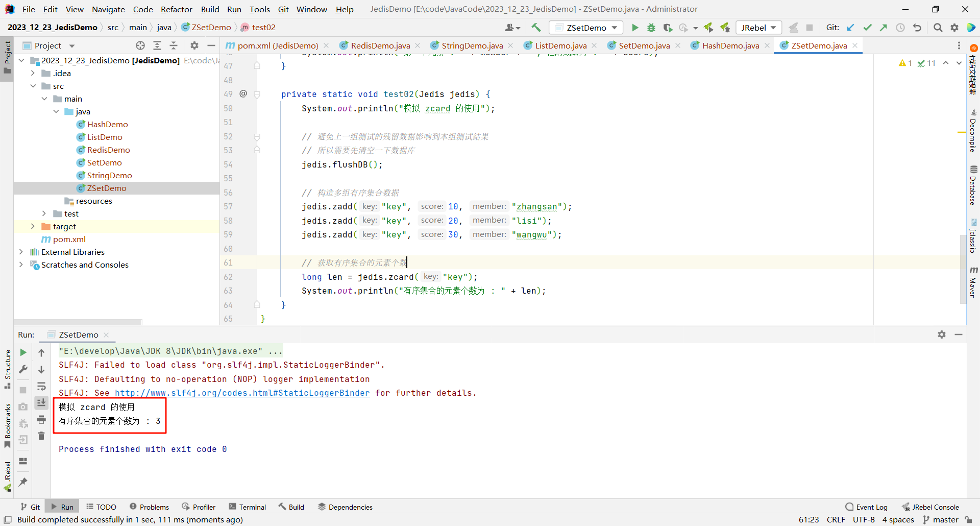Screen dimensions: 980x526
Task: Run ZSetDemo with the green play button
Action: point(635,28)
